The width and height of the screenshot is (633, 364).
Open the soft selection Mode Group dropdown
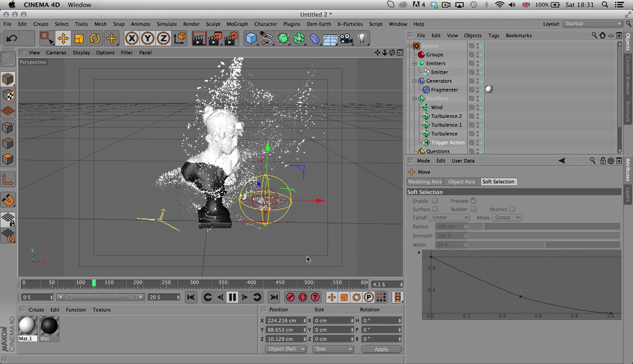coord(507,218)
